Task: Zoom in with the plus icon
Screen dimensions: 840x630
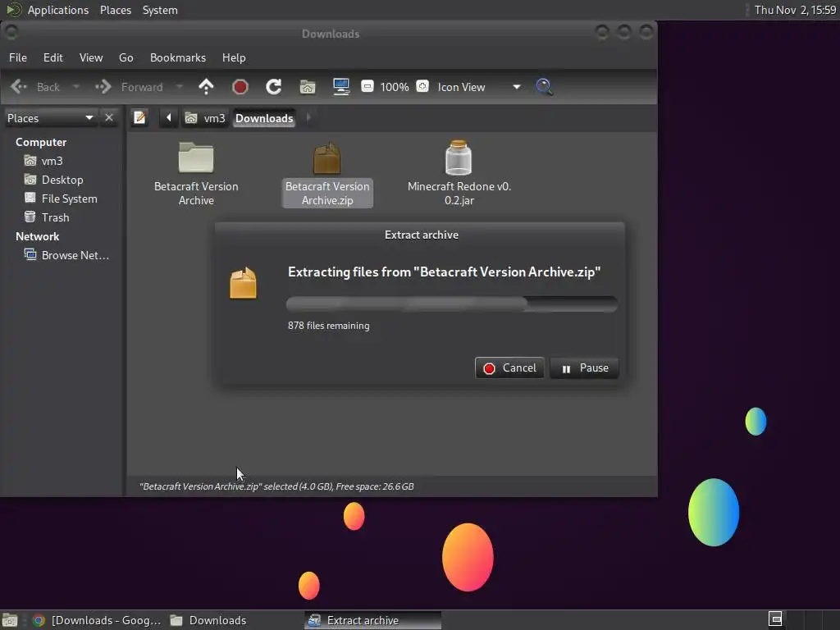Action: [422, 86]
